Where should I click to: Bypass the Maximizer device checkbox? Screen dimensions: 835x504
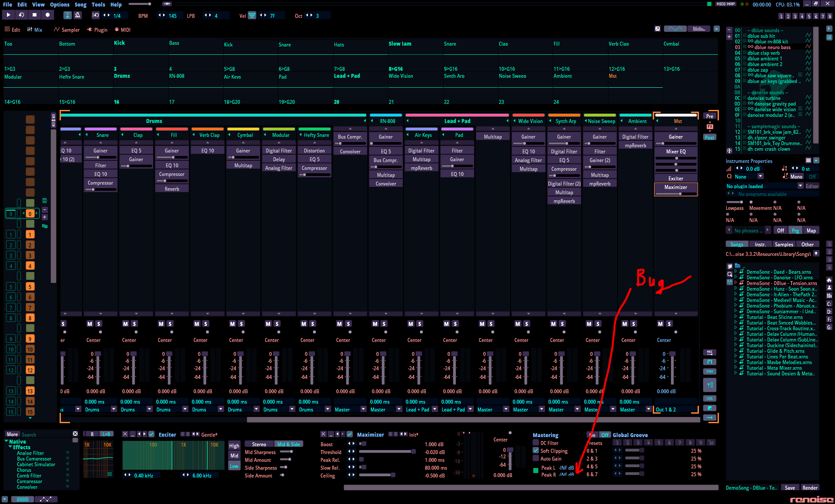coord(350,434)
